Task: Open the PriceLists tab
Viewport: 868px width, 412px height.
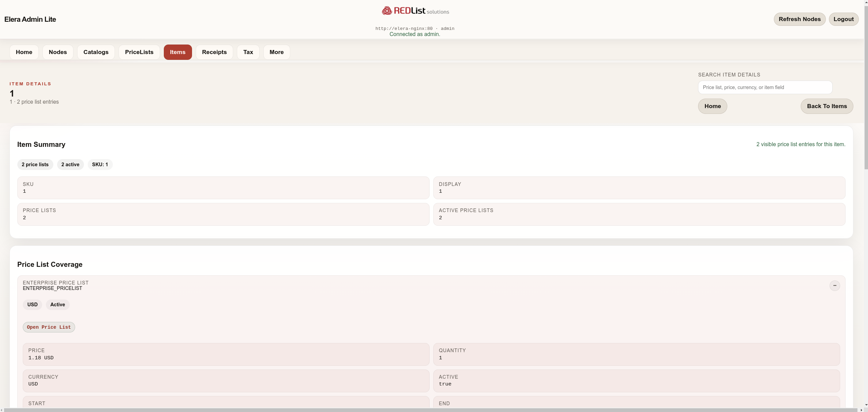Action: [139, 52]
